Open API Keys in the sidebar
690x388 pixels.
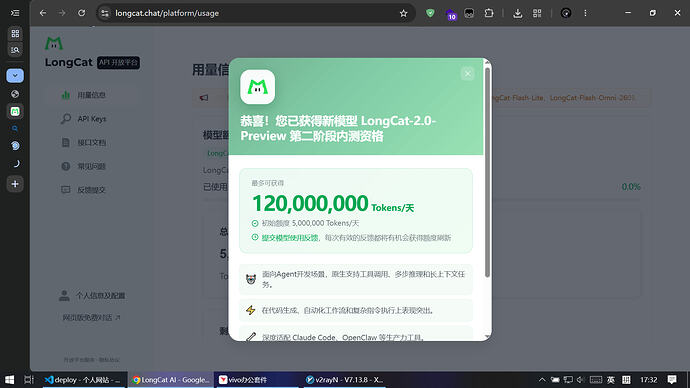92,119
